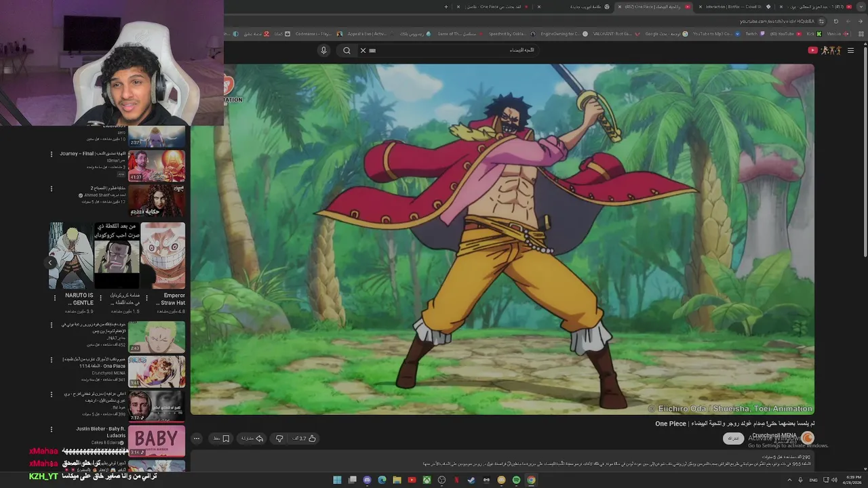The height and width of the screenshot is (488, 868).
Task: Open options for Justin Bieber Baby video
Action: pyautogui.click(x=51, y=429)
